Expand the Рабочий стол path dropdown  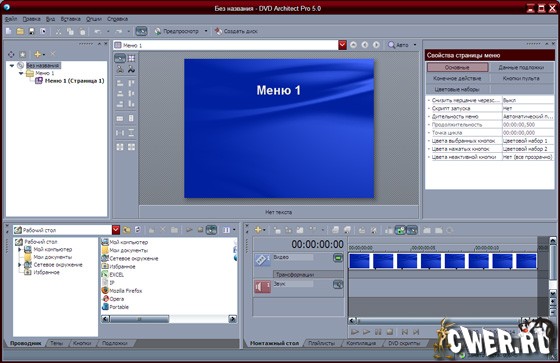point(116,230)
